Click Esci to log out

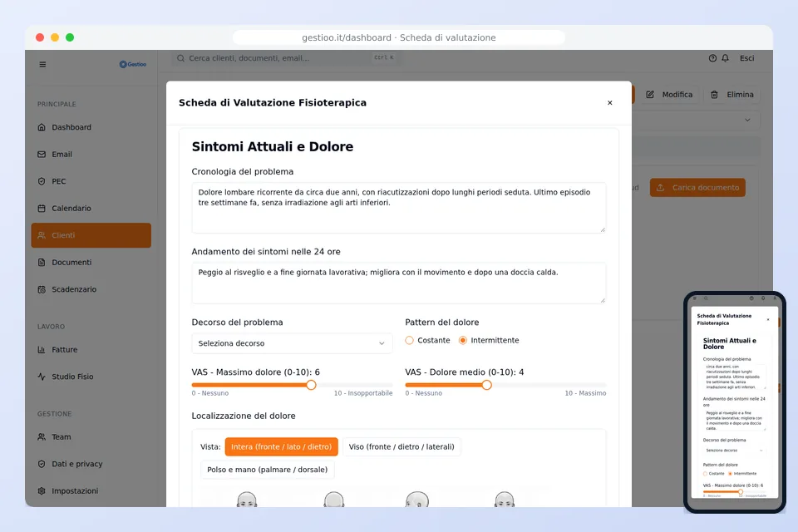747,58
